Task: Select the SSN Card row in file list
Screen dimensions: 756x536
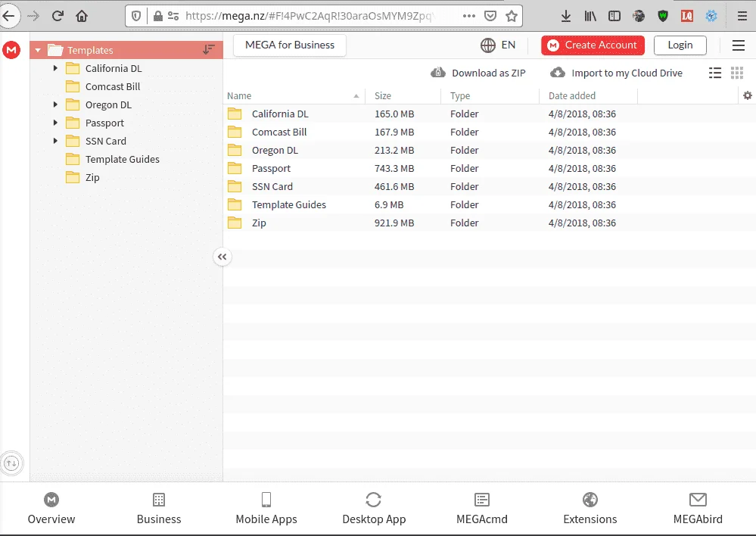Action: [x=489, y=187]
